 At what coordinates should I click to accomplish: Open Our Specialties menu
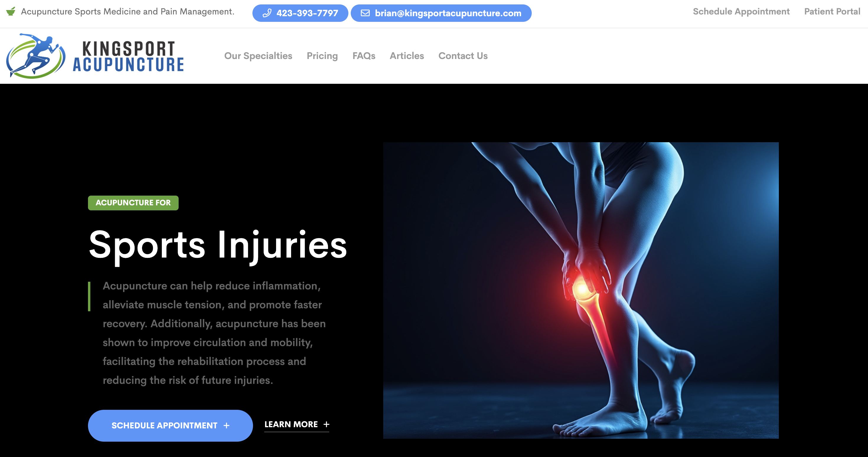tap(258, 56)
